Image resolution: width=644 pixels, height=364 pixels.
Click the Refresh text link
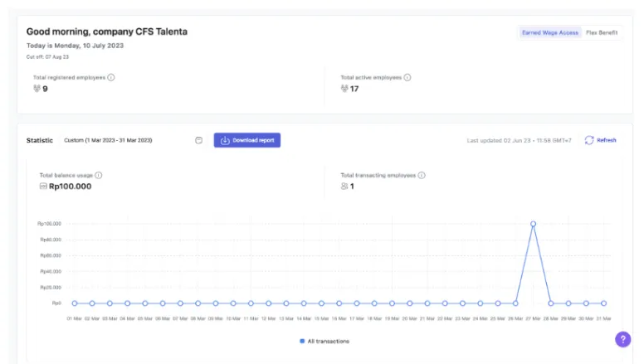(x=607, y=140)
